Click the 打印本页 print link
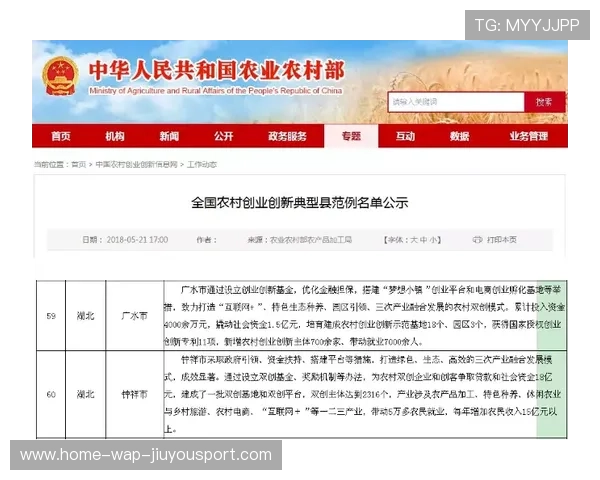 point(502,240)
